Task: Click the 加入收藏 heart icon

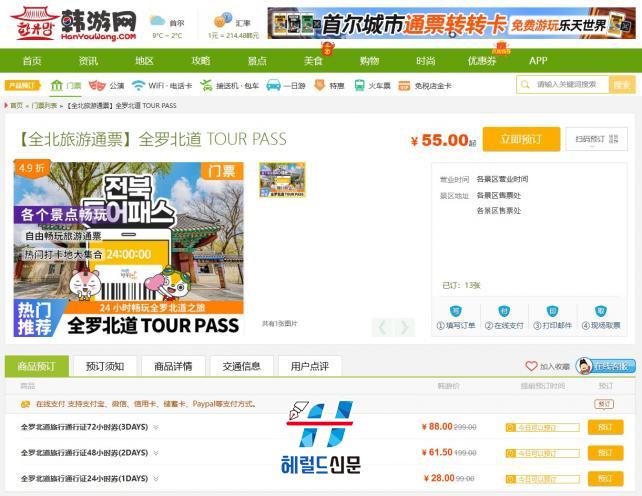Action: [532, 367]
